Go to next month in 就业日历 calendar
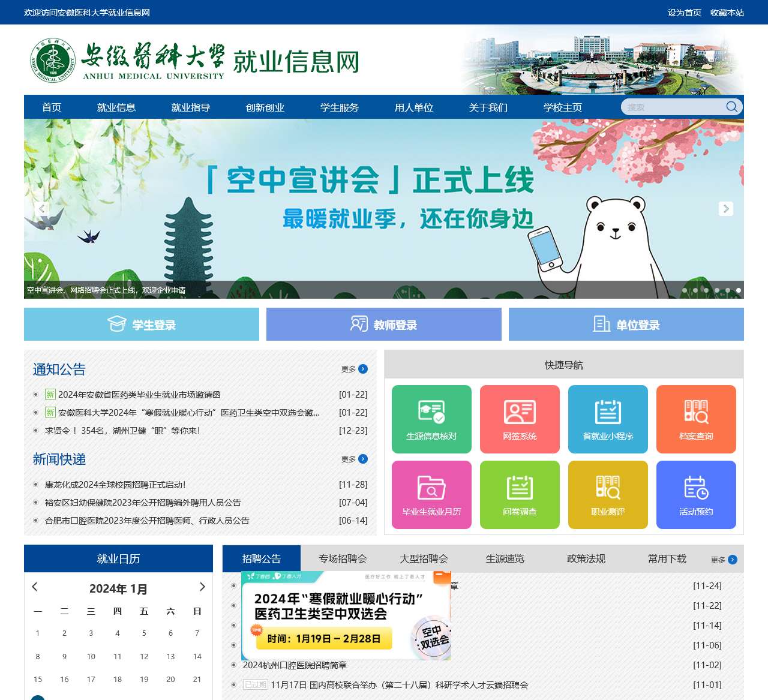Image resolution: width=768 pixels, height=700 pixels. tap(202, 587)
